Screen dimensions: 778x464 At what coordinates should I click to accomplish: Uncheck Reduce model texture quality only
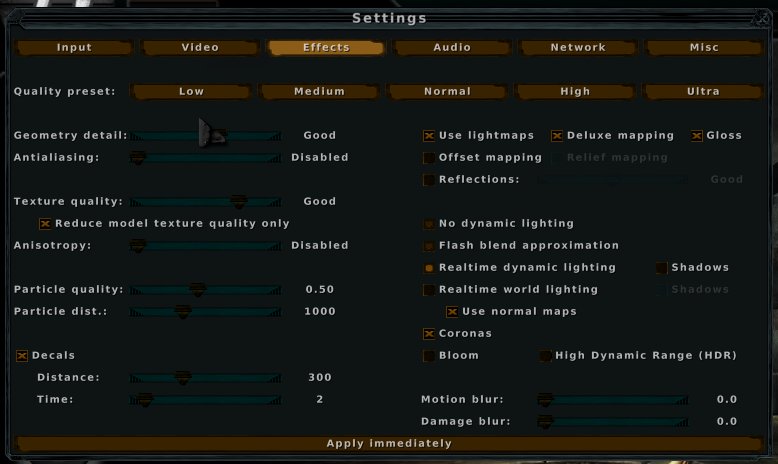tap(45, 224)
